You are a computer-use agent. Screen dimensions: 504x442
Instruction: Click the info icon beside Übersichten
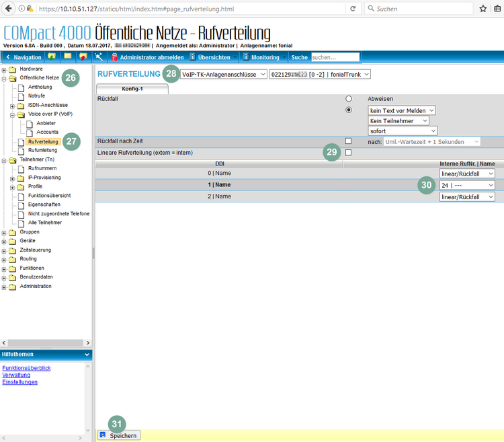pos(193,57)
